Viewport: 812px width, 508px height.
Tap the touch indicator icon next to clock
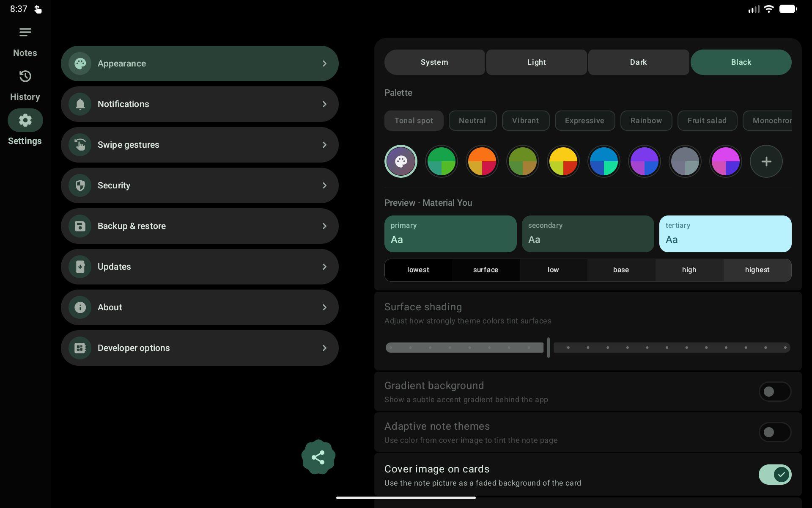click(x=38, y=9)
